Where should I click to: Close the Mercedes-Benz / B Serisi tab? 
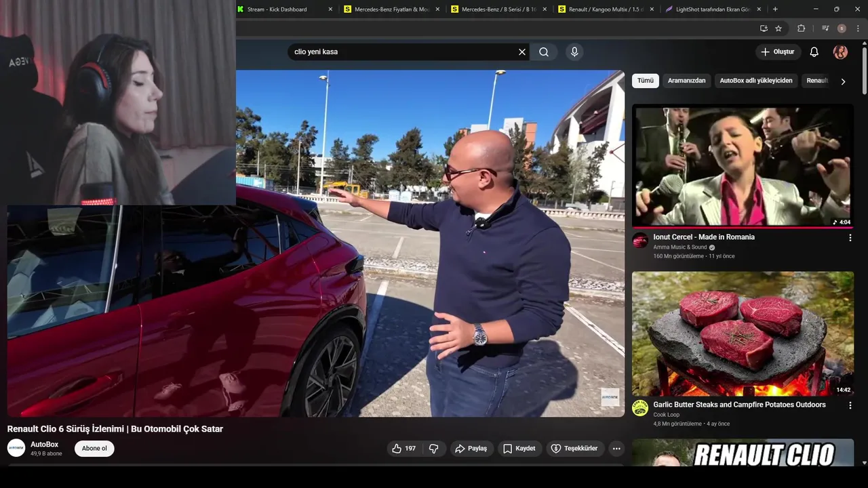[x=545, y=9]
